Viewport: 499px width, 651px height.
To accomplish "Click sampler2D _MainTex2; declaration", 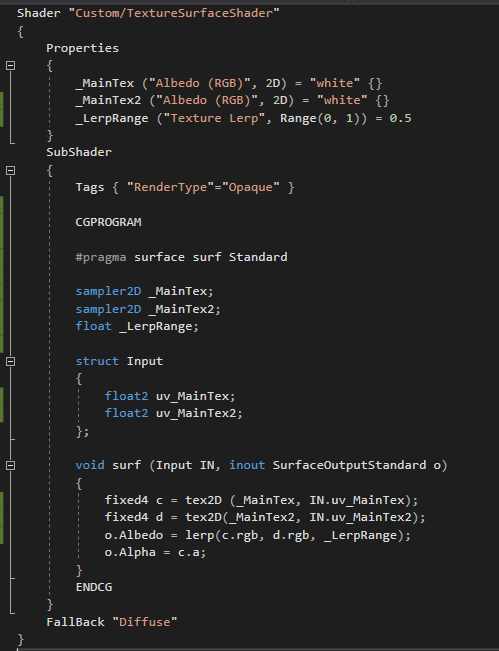I will click(148, 309).
